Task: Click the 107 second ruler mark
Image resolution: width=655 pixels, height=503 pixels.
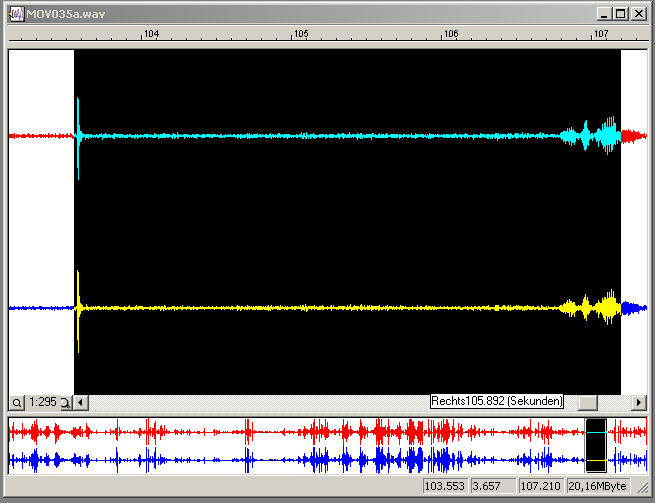Action: (x=601, y=33)
